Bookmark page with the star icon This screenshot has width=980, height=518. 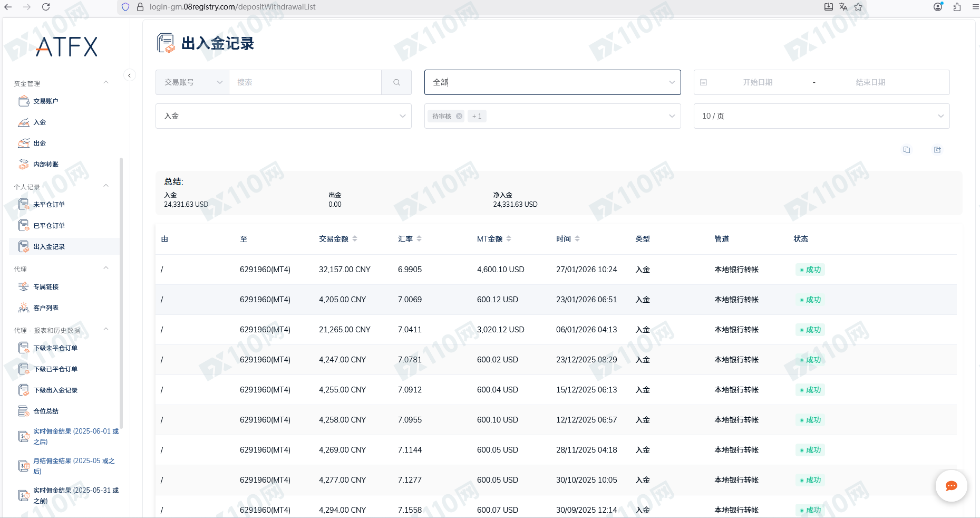[x=858, y=7]
